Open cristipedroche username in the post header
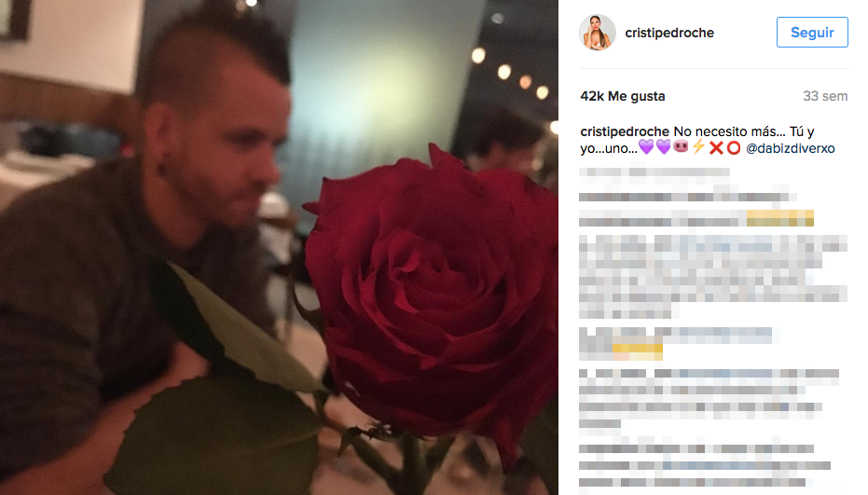This screenshot has height=495, width=868. click(669, 33)
